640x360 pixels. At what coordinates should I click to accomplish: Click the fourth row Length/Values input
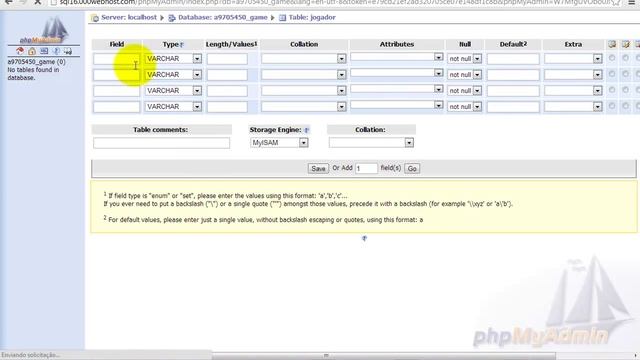pyautogui.click(x=227, y=107)
